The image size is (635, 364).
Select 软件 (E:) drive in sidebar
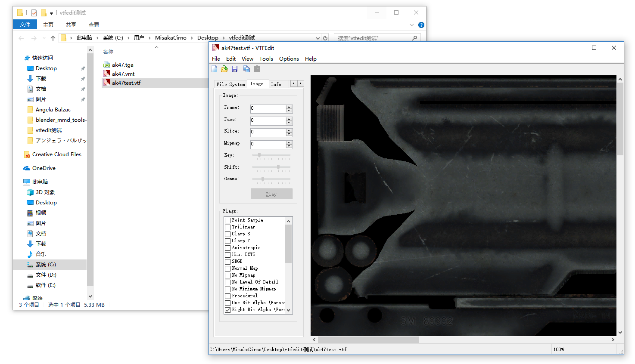point(46,285)
